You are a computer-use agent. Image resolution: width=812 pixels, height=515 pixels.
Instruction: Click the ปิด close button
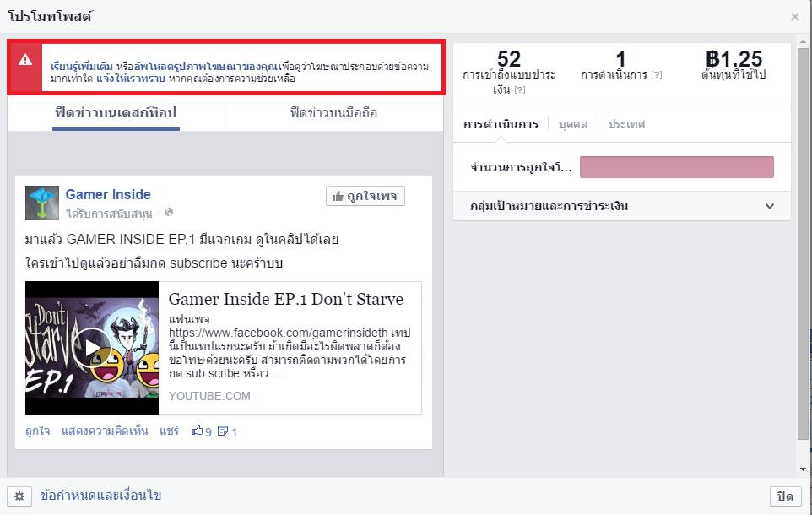785,496
